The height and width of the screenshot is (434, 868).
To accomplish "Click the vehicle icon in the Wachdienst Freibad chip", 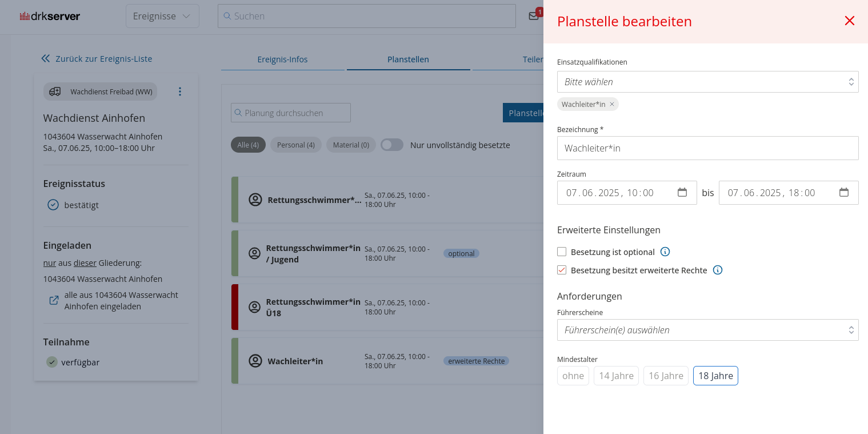I will tap(54, 91).
